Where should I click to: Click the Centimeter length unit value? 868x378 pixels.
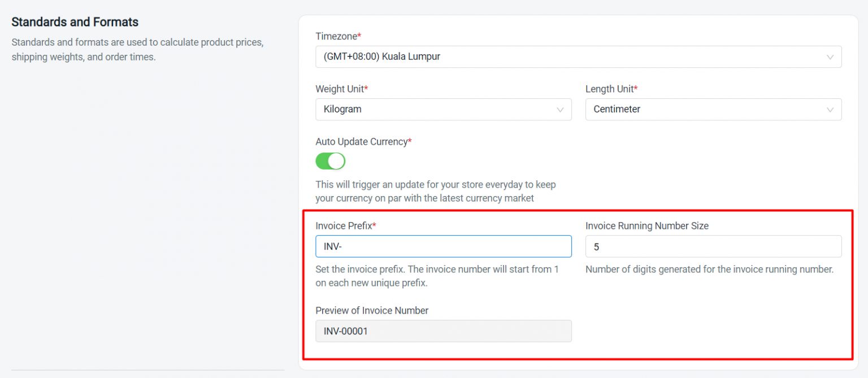click(617, 109)
